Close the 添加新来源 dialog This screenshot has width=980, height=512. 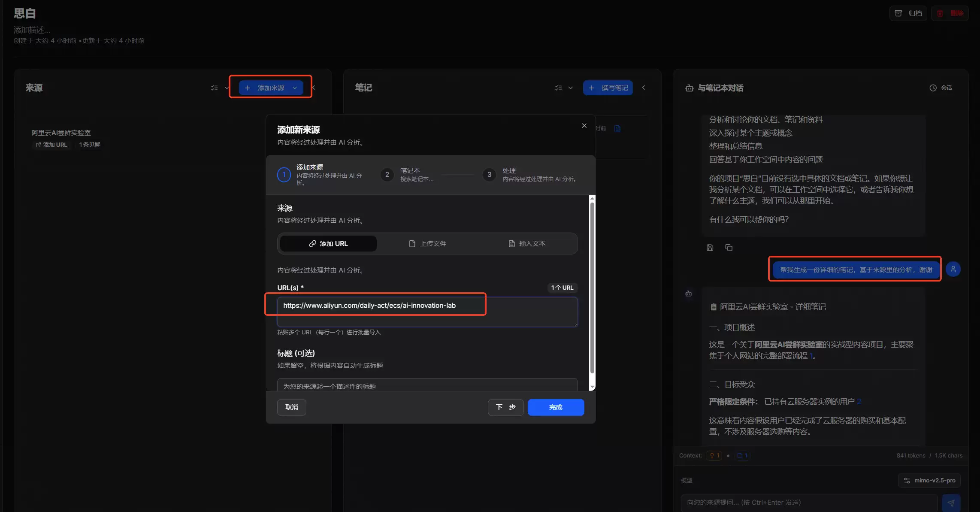tap(584, 125)
